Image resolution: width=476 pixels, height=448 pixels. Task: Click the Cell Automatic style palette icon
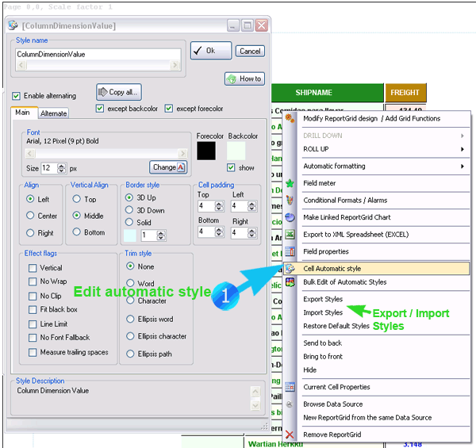tap(290, 269)
